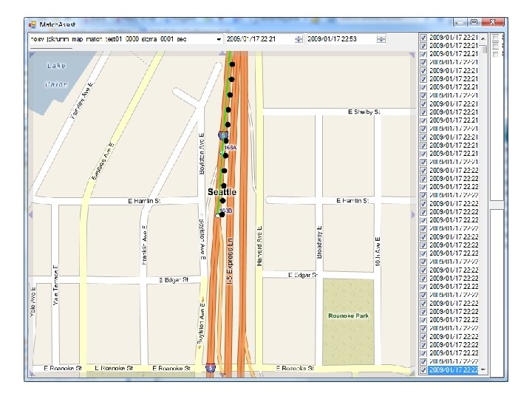Open the dataset name combo box arrow

(x=219, y=39)
